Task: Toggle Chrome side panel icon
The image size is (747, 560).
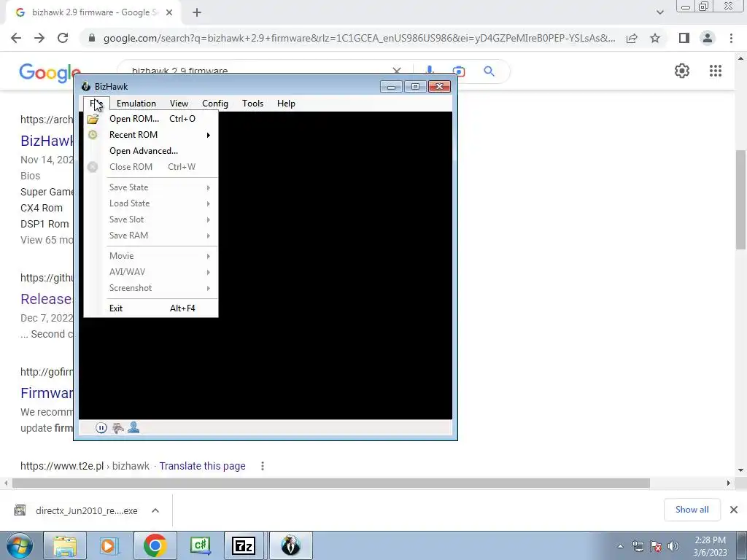Action: click(684, 38)
